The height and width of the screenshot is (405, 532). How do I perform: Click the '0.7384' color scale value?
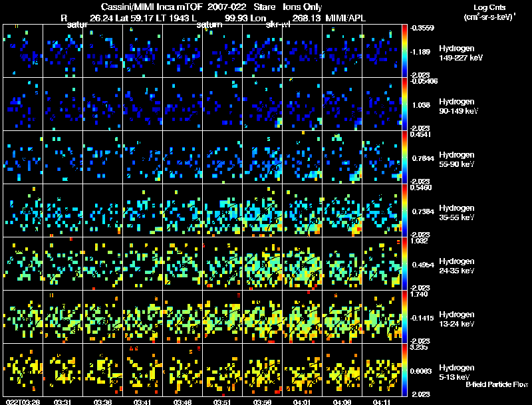423,211
